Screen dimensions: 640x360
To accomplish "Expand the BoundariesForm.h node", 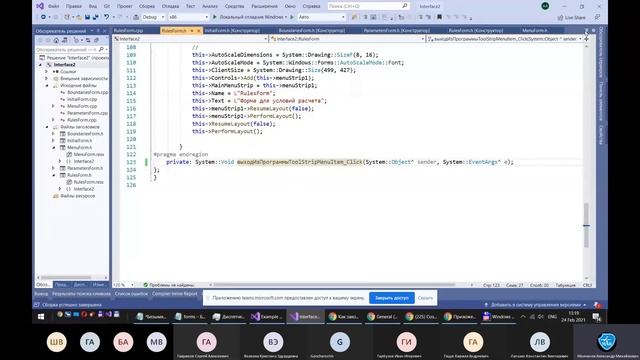I will point(53,133).
